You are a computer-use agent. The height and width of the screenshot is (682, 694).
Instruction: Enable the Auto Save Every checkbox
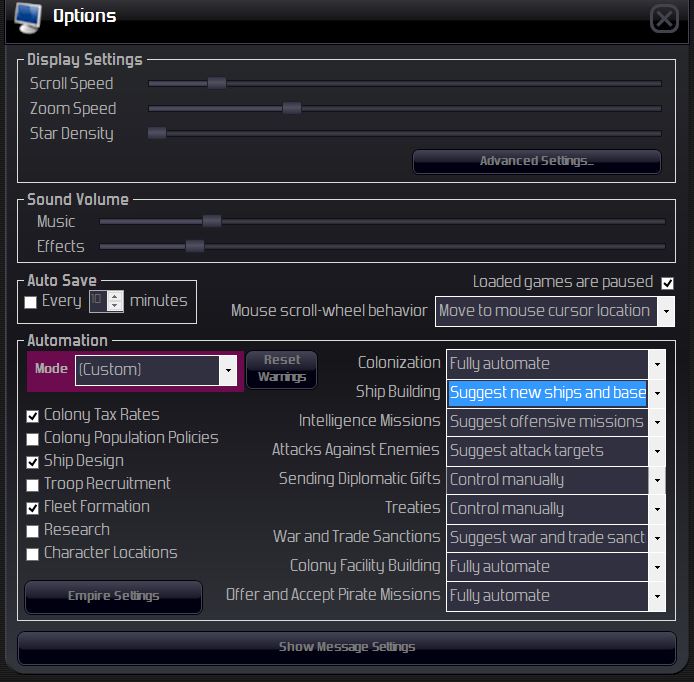coord(31,302)
